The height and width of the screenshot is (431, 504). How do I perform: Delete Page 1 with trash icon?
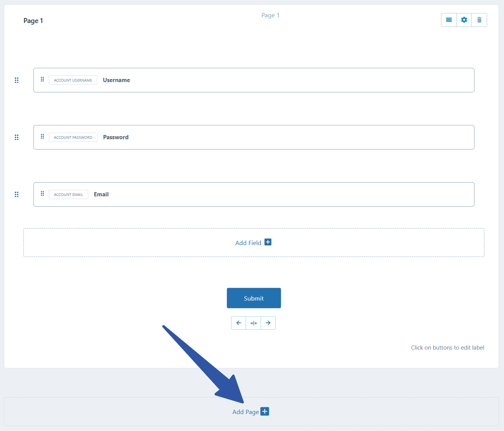point(479,20)
